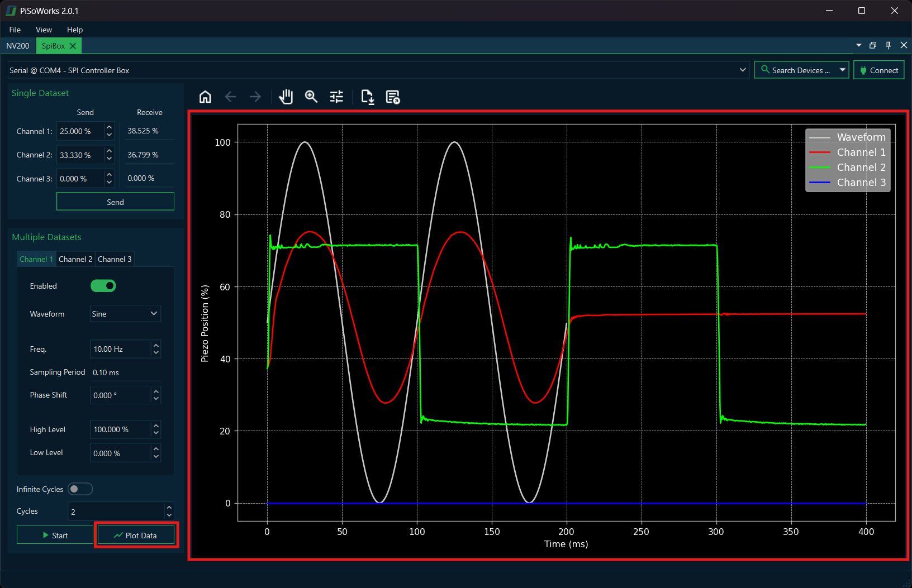Screen dimensions: 912x588
Task: Open the plot axis configuration icon
Action: [336, 96]
